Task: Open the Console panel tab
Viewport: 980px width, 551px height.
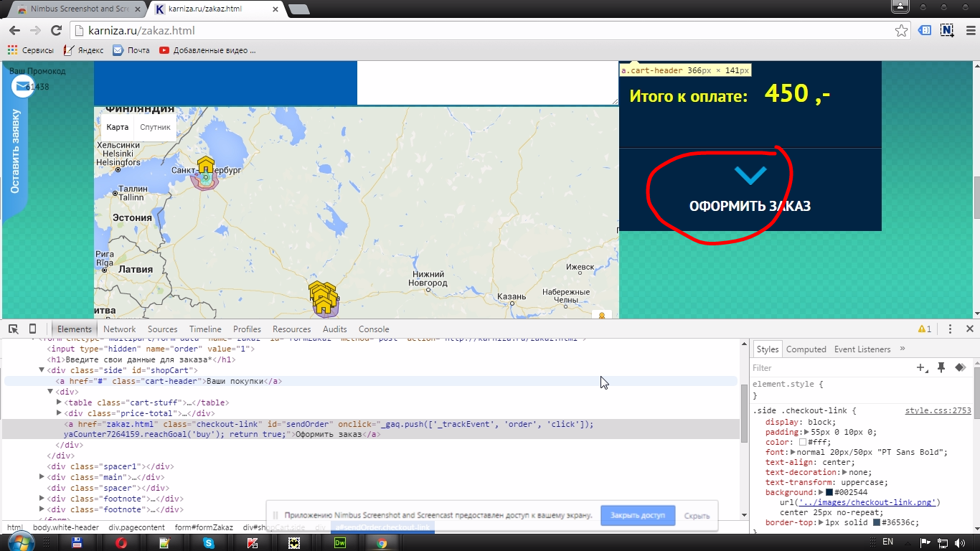Action: pos(374,329)
